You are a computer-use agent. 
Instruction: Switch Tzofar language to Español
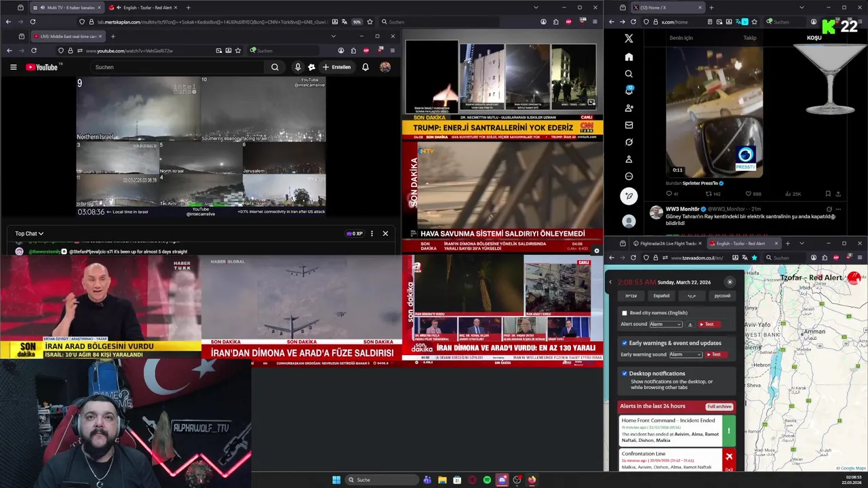[661, 296]
